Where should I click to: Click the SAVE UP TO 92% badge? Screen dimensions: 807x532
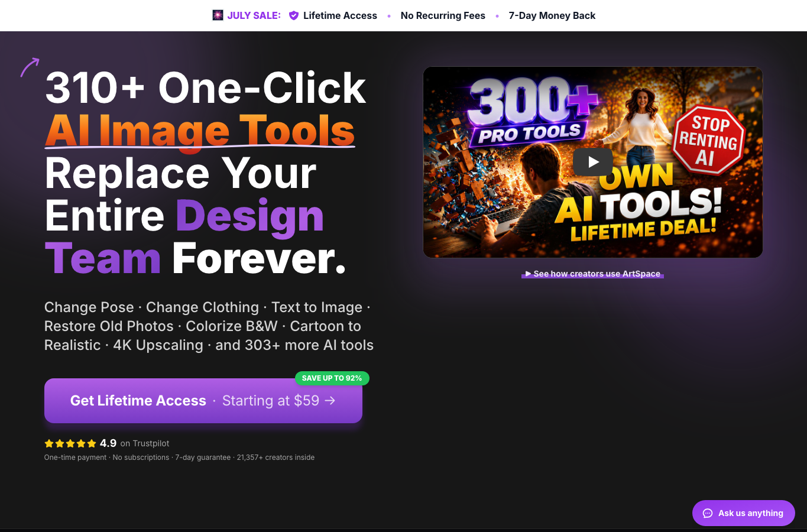tap(332, 378)
